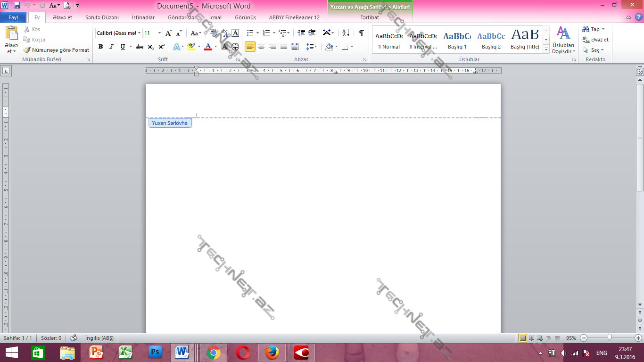Viewport: 644px width, 362px height.
Task: Justify the paragraph text
Action: click(284, 47)
